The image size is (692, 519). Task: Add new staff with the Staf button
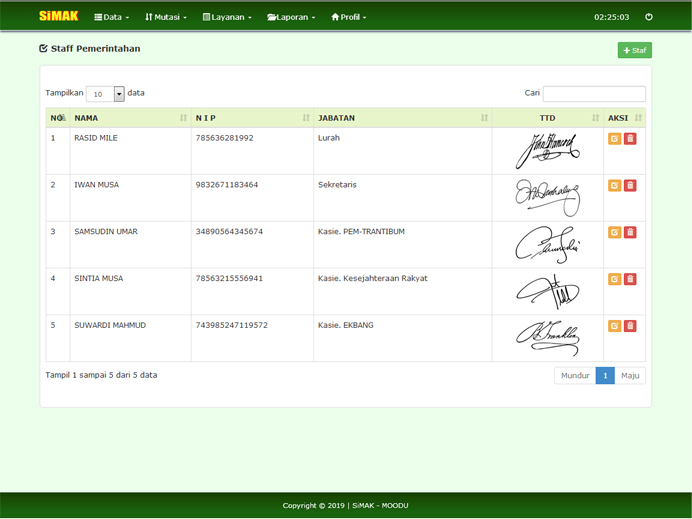[634, 50]
